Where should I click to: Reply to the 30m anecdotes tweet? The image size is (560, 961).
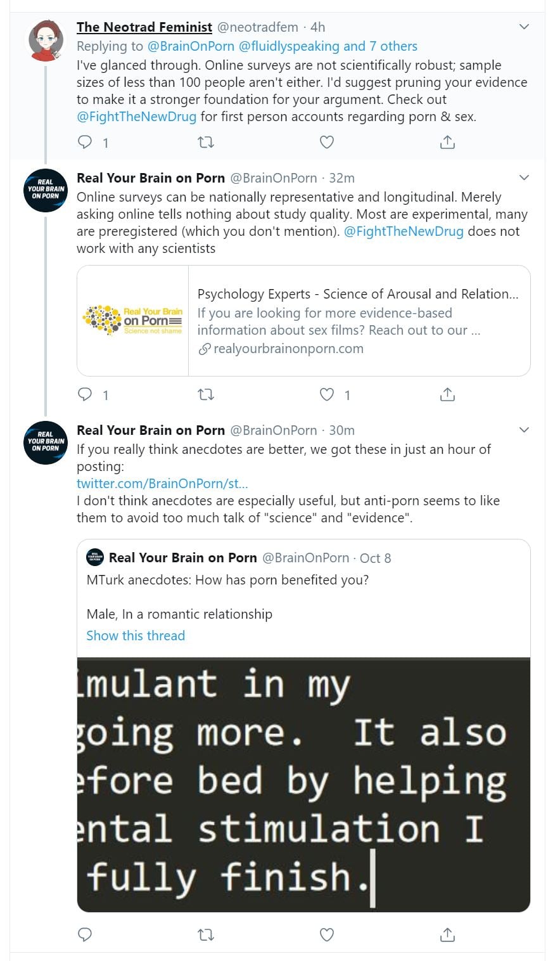pos(85,934)
